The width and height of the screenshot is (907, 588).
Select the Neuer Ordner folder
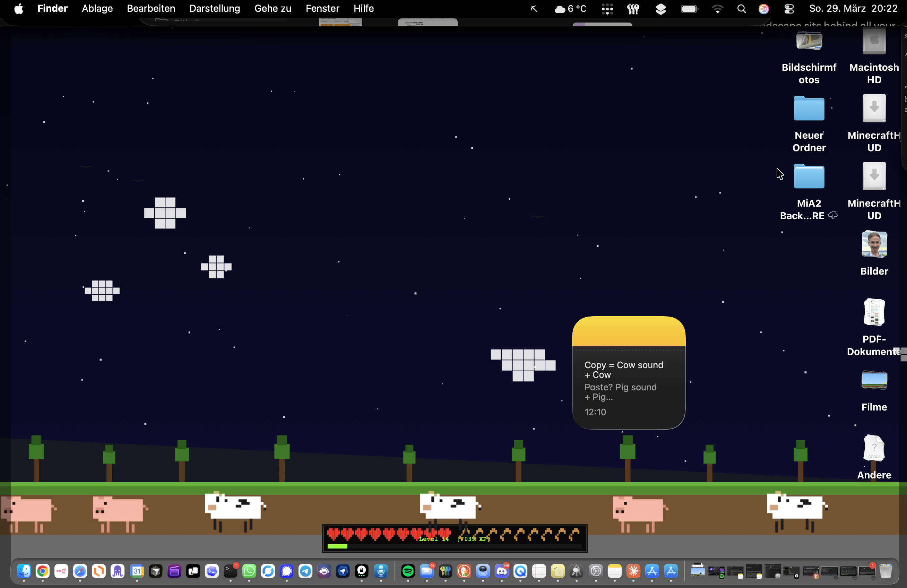[x=809, y=108]
